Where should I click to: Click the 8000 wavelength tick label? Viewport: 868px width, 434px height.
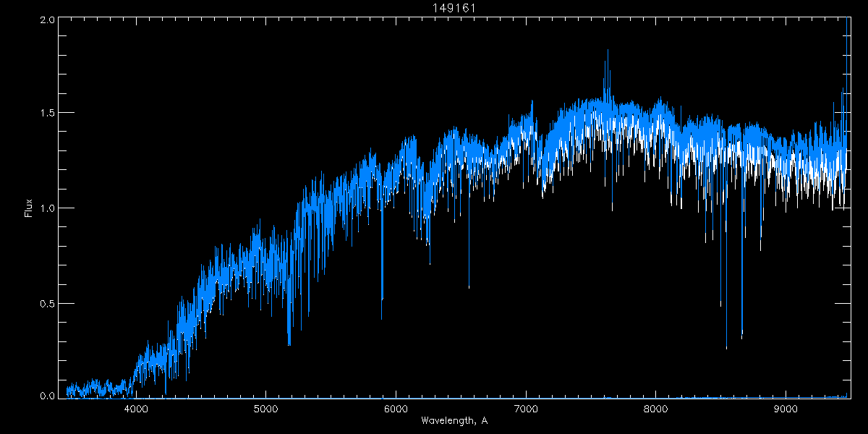[x=655, y=409]
